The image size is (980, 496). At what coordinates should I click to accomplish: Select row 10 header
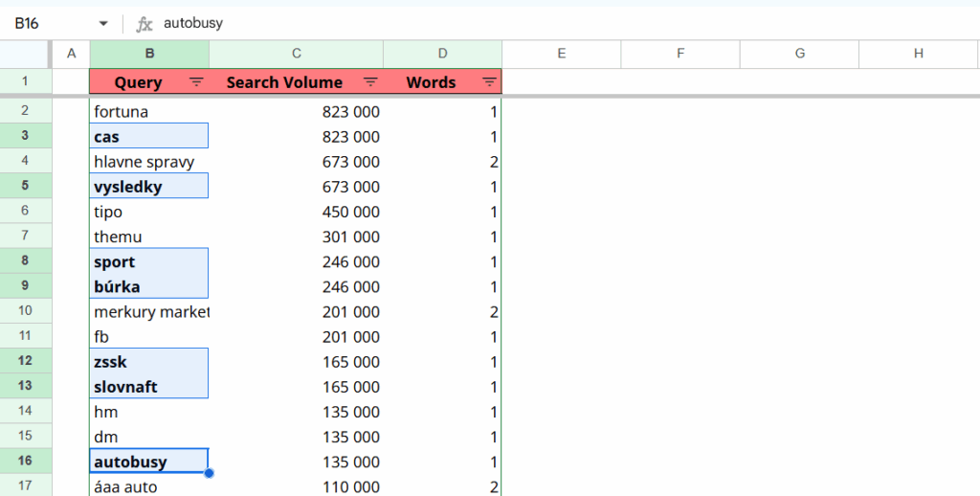click(26, 311)
